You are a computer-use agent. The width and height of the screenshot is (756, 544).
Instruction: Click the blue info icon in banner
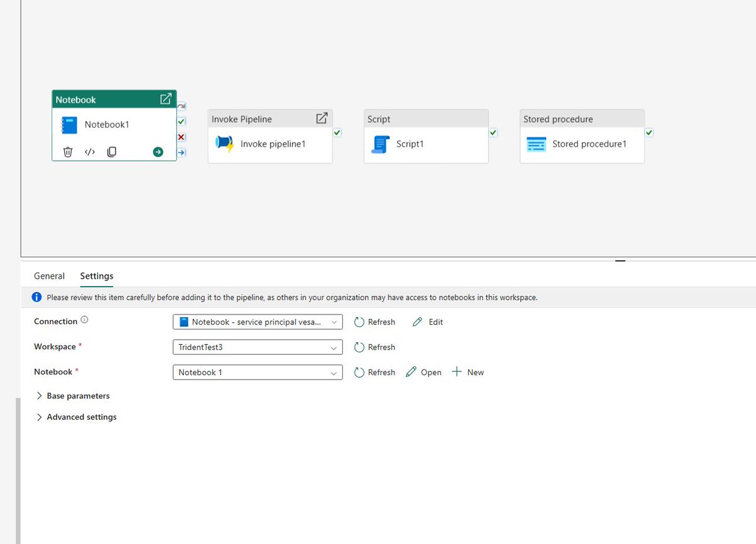(37, 297)
